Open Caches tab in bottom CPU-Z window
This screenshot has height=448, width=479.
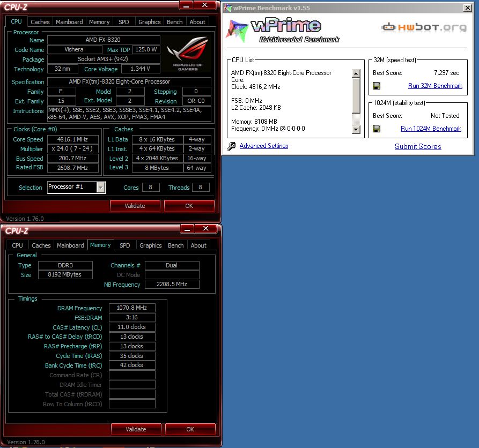click(x=41, y=245)
